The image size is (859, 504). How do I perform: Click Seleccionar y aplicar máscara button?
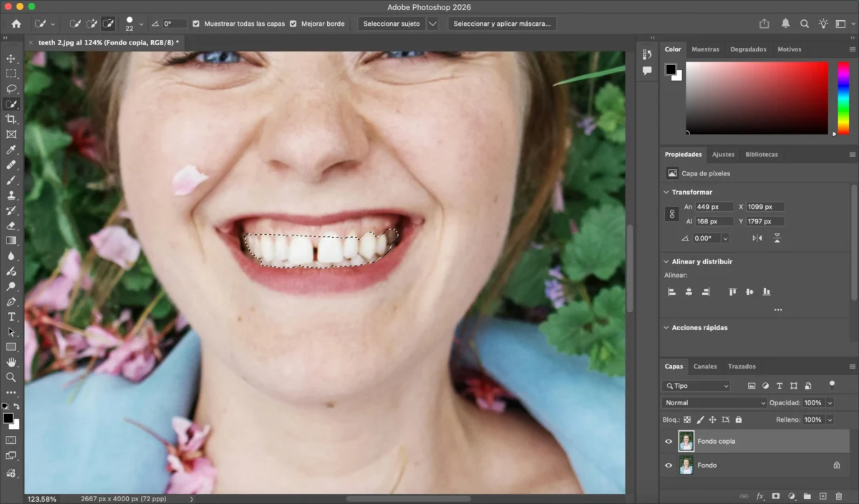coord(503,24)
